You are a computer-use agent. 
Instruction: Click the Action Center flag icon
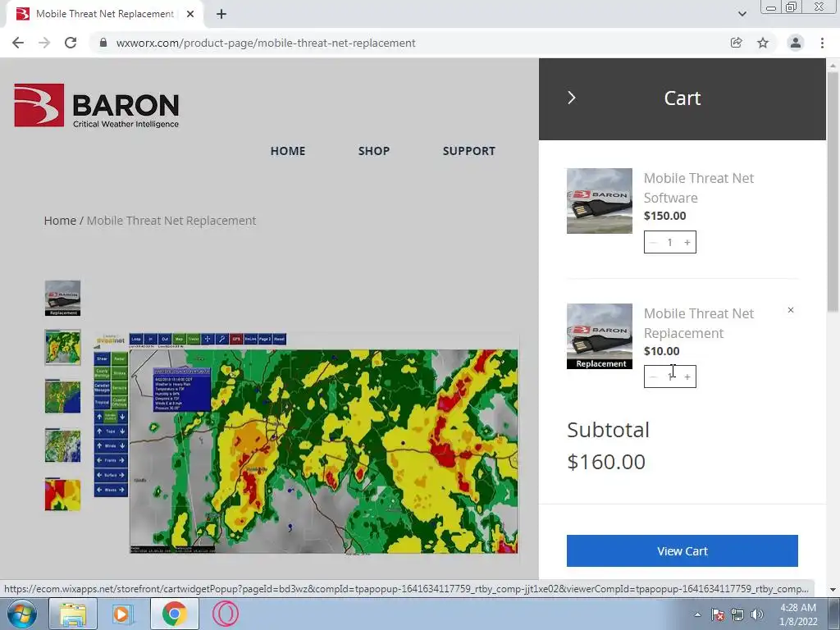(x=717, y=614)
